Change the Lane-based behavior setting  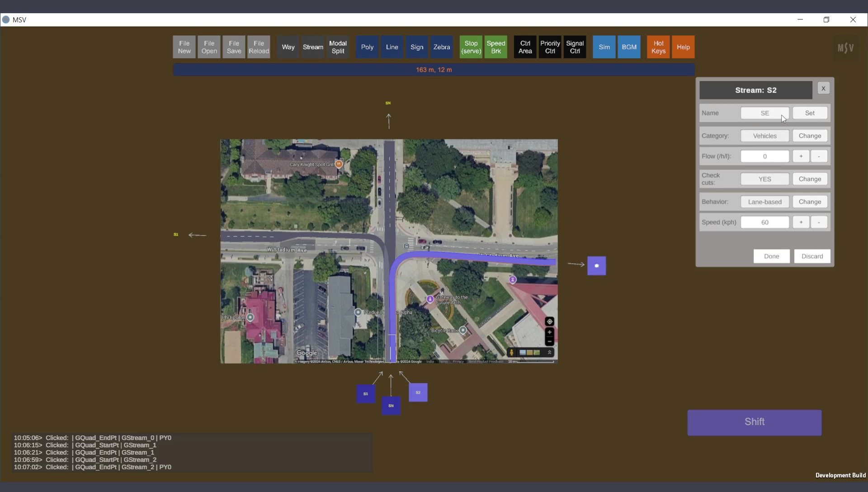pyautogui.click(x=810, y=202)
